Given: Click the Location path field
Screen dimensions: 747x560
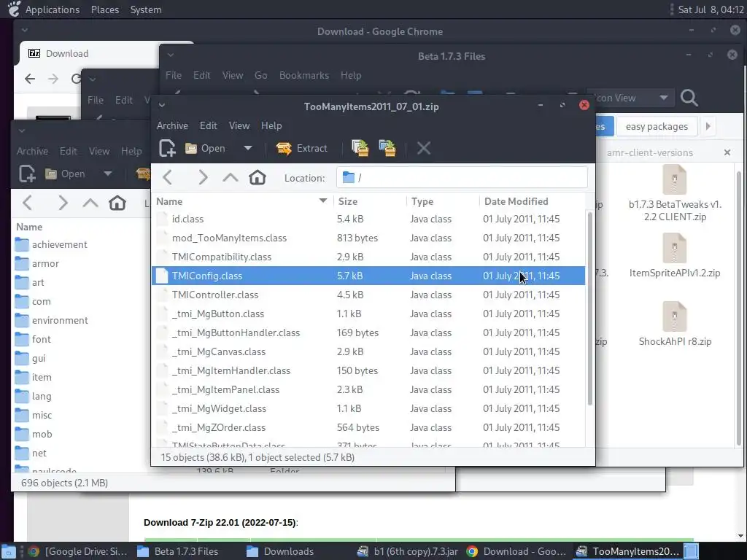Looking at the screenshot, I should coord(462,178).
